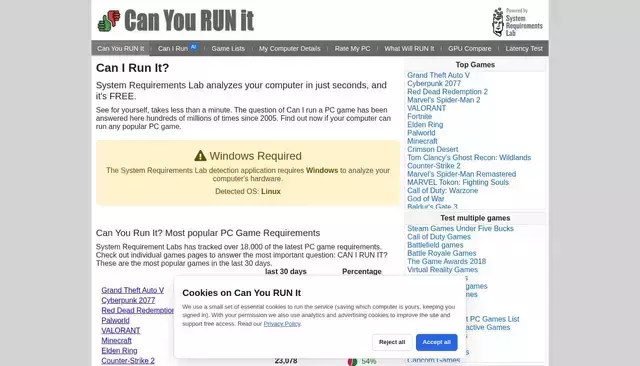Open Grand Theft Auto V in Top Games
The width and height of the screenshot is (640, 366).
[x=438, y=75]
